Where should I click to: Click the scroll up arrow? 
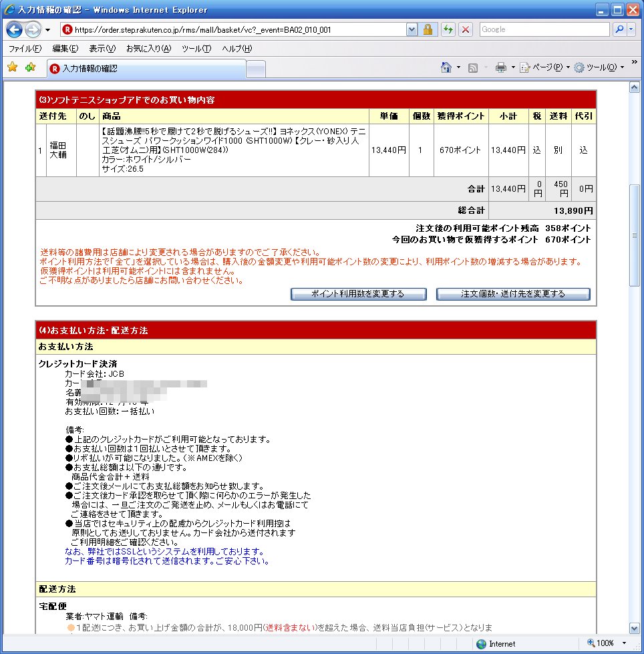(x=635, y=88)
